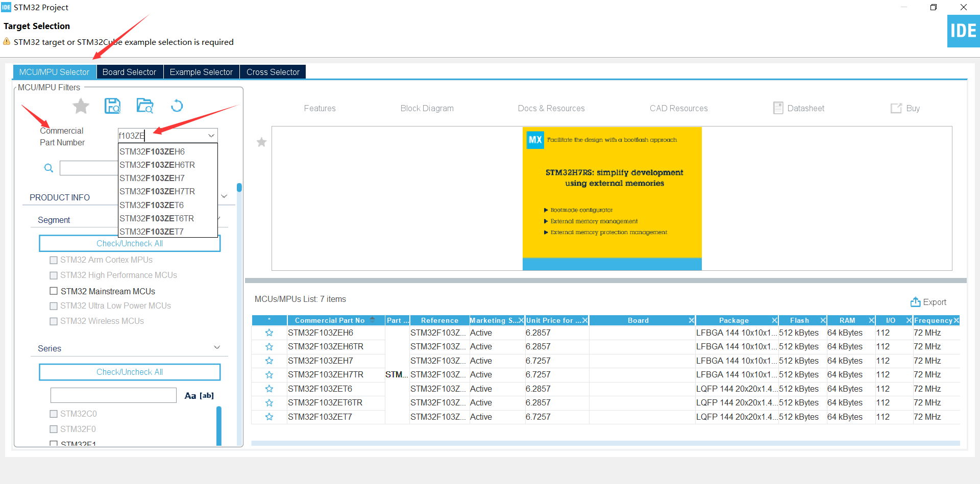Switch to the Board Selector tab
This screenshot has height=484, width=980.
coord(130,72)
